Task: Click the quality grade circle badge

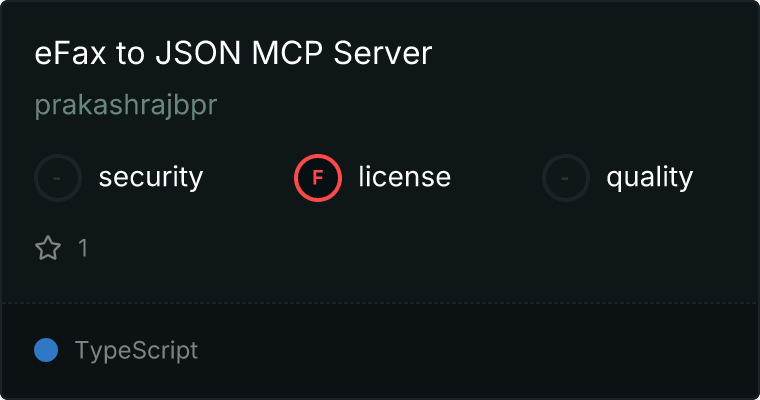Action: (566, 178)
